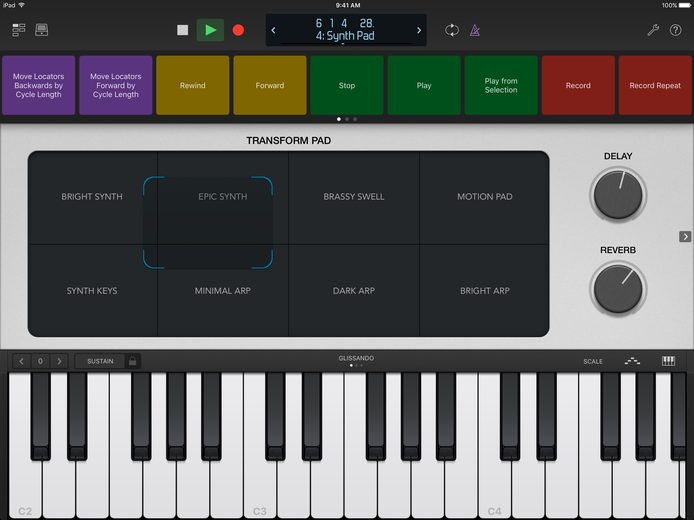Toggle the Sustain button
The height and width of the screenshot is (520, 694).
coord(100,361)
